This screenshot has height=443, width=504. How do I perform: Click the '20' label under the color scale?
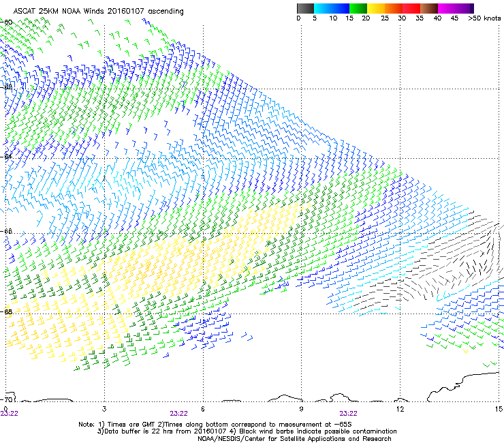[366, 18]
